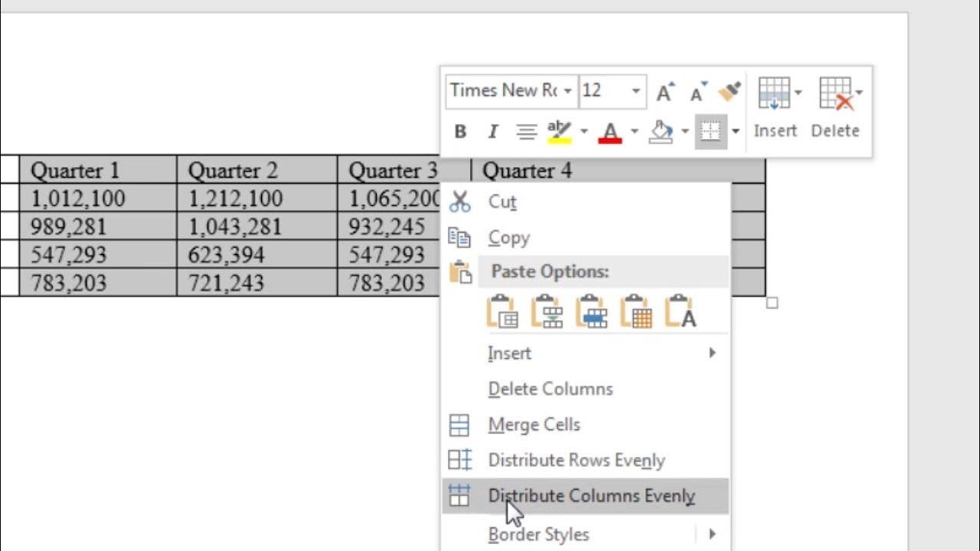Click the Insert table icon

point(773,93)
